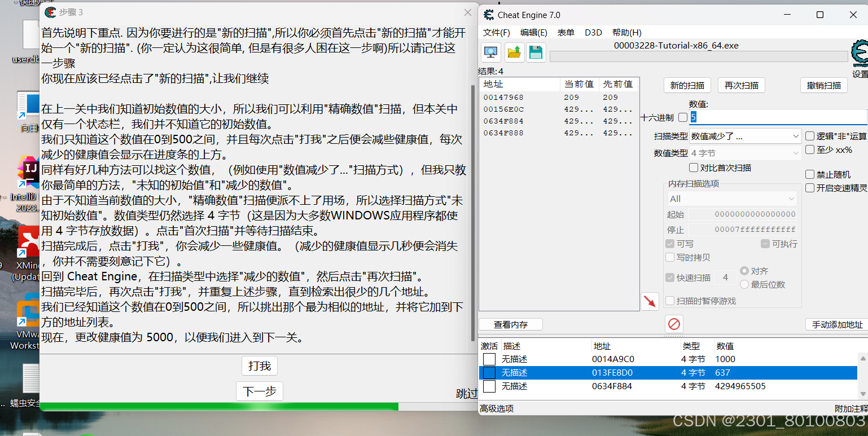Toggle active box for address 0014A9C0
This screenshot has height=436, width=868.
pyautogui.click(x=489, y=359)
